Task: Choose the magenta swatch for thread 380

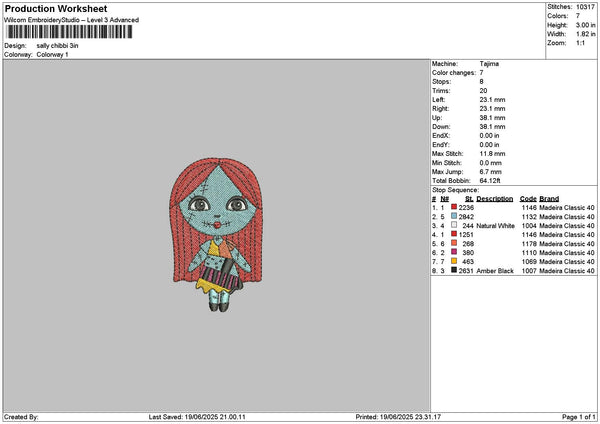Action: 454,252
